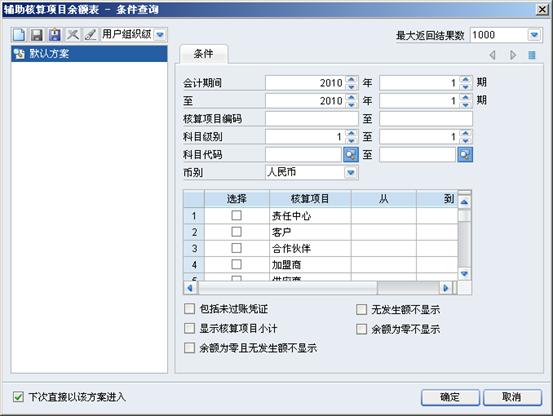
Task: Click the 取消 button
Action: [512, 397]
